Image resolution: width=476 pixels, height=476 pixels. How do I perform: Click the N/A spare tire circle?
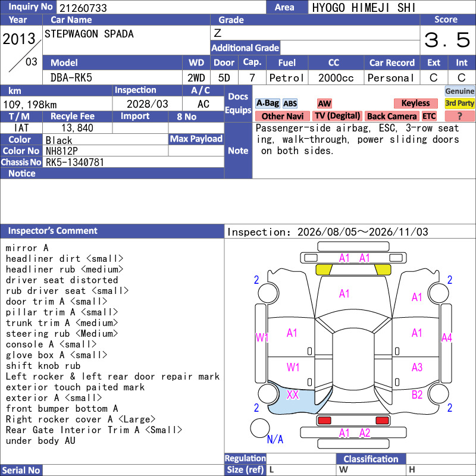point(260,428)
